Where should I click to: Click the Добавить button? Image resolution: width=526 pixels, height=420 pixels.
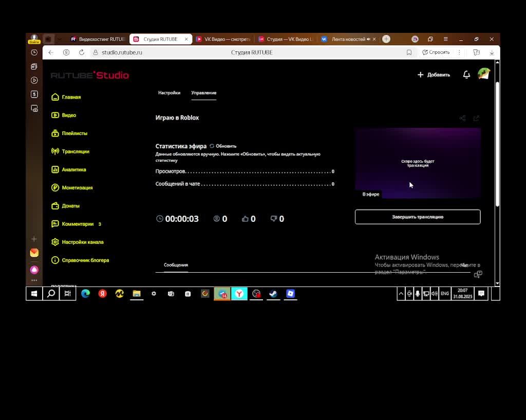point(434,75)
